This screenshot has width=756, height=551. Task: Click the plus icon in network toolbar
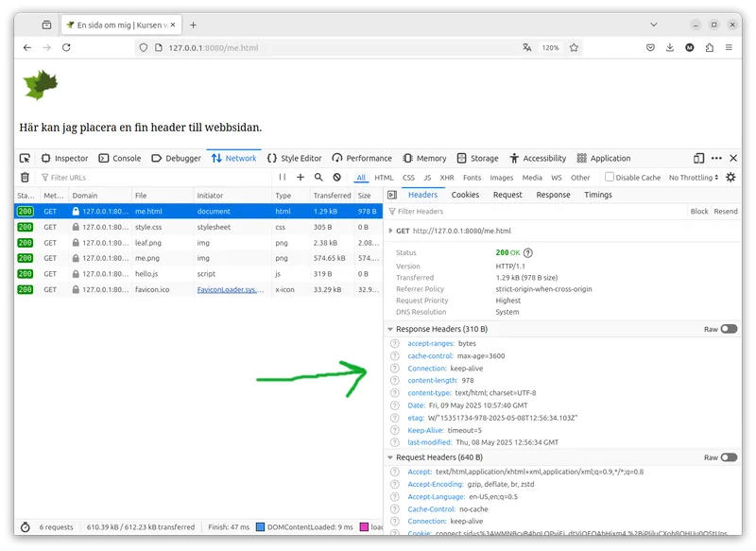(x=301, y=177)
